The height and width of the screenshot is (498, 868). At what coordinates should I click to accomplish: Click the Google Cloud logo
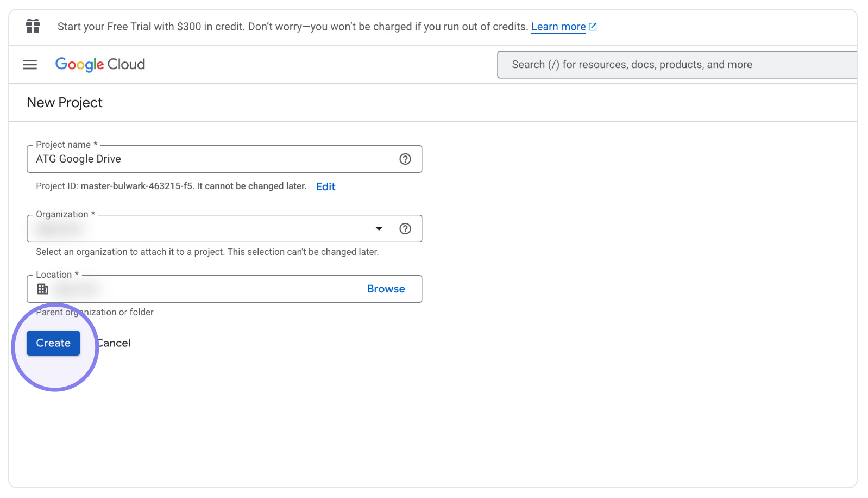pyautogui.click(x=100, y=64)
